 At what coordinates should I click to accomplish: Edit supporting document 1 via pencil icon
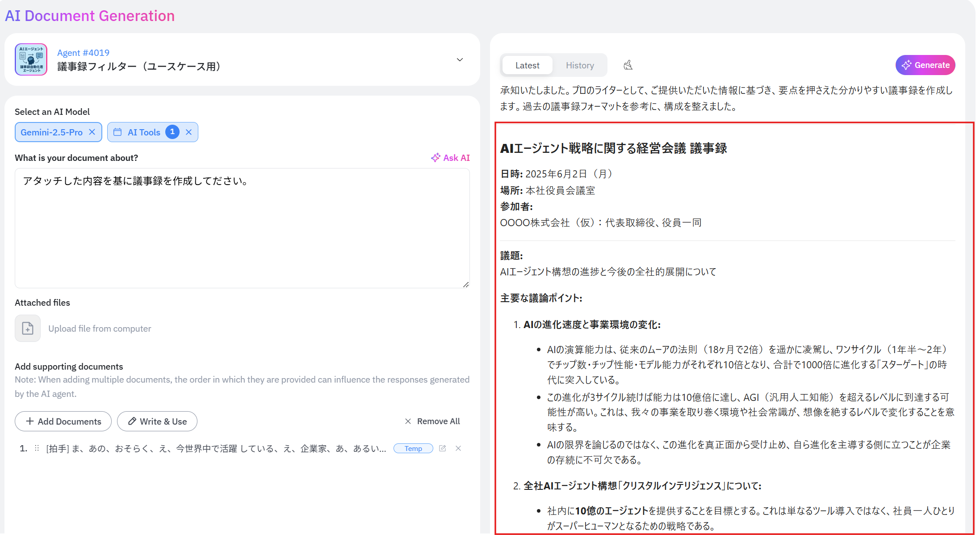pyautogui.click(x=443, y=448)
